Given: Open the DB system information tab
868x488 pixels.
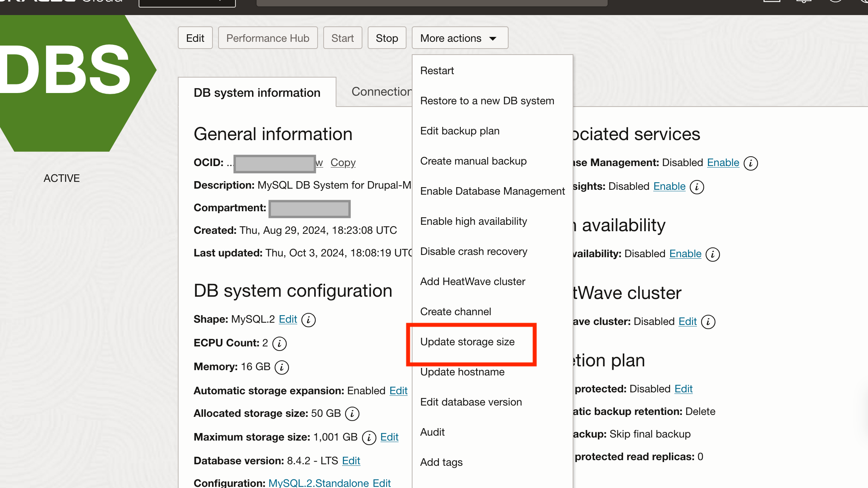Looking at the screenshot, I should 257,93.
